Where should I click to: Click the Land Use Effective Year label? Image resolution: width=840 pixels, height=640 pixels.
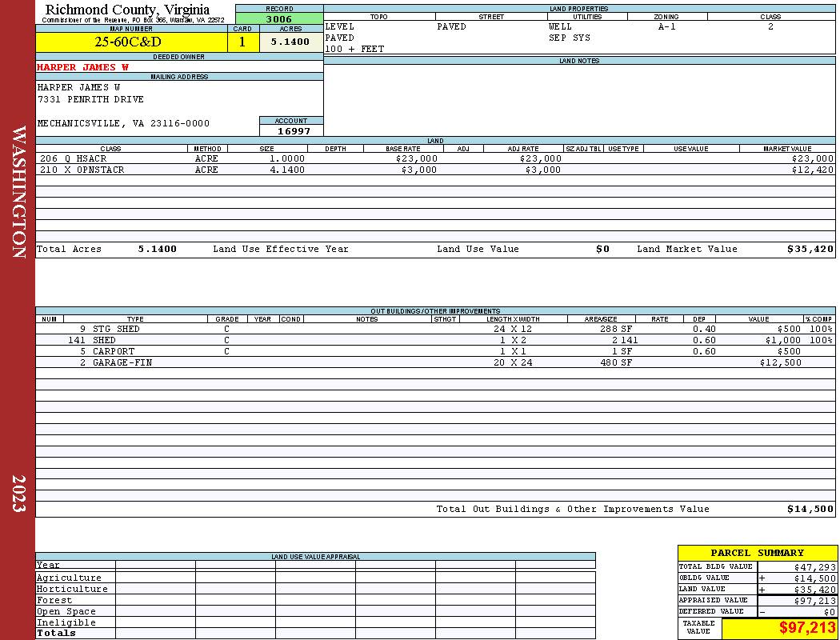click(x=281, y=249)
